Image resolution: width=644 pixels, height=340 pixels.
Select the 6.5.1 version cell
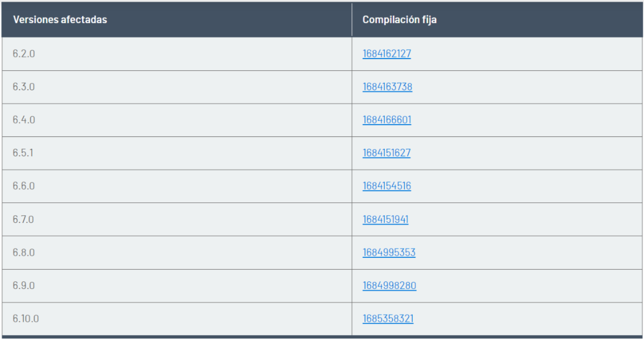pyautogui.click(x=23, y=153)
